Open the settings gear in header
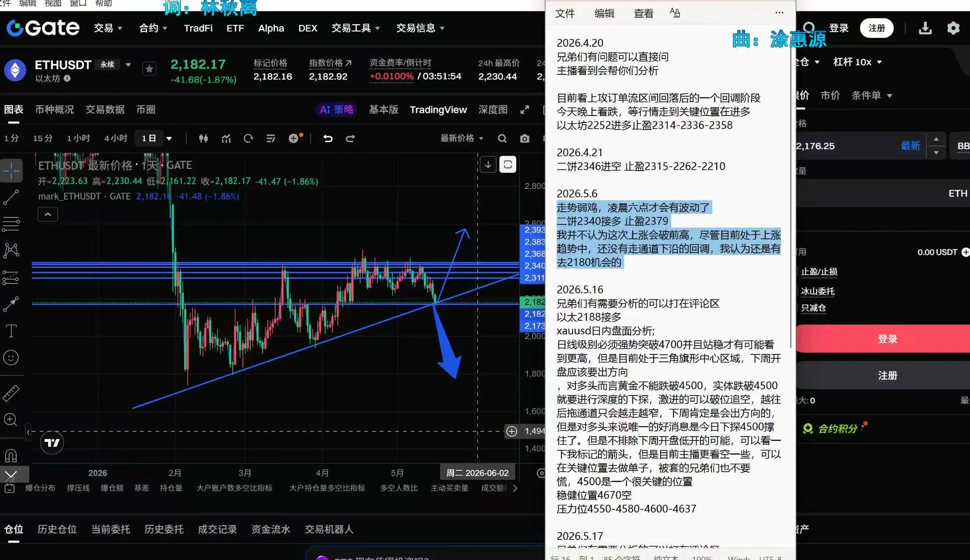The height and width of the screenshot is (560, 970). 953,28
